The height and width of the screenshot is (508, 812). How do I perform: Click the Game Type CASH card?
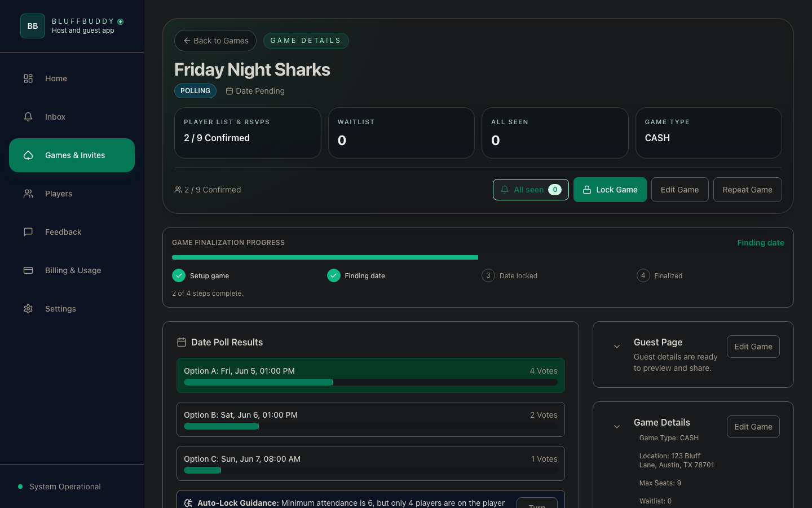709,133
